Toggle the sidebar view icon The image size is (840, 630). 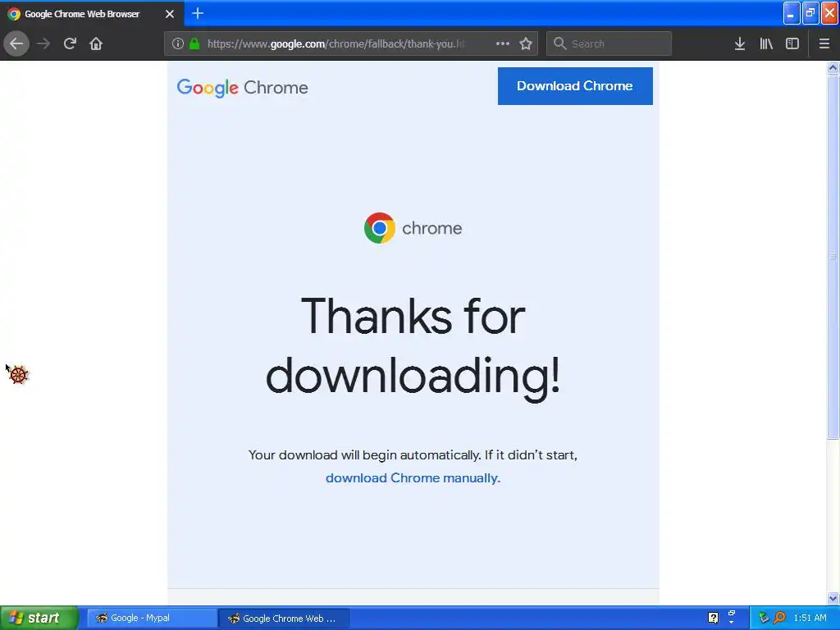point(792,44)
